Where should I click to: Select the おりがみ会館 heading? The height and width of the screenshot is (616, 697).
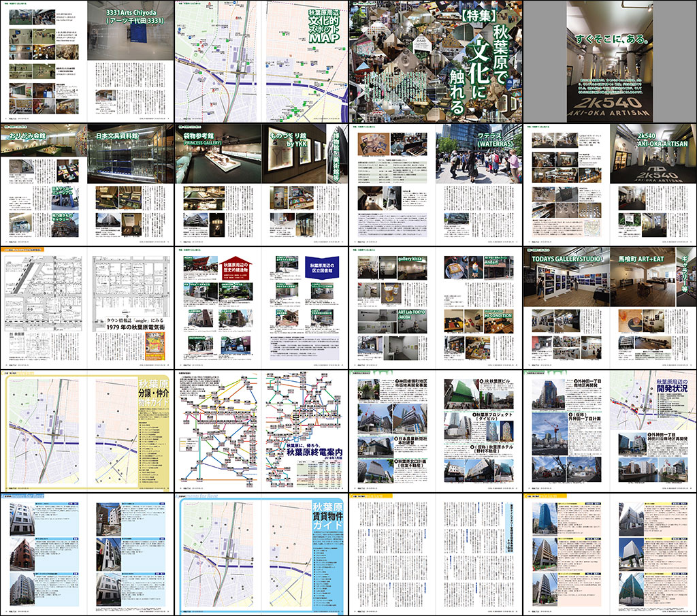27,135
